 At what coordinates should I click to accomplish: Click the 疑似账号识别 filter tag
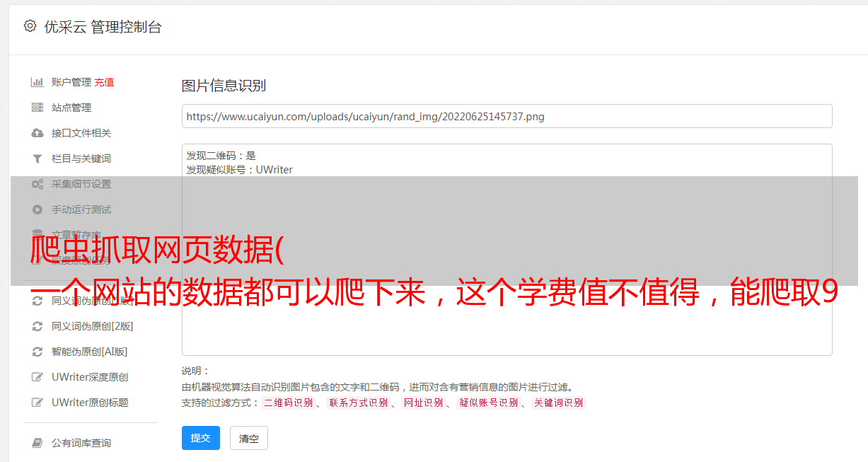pyautogui.click(x=489, y=403)
